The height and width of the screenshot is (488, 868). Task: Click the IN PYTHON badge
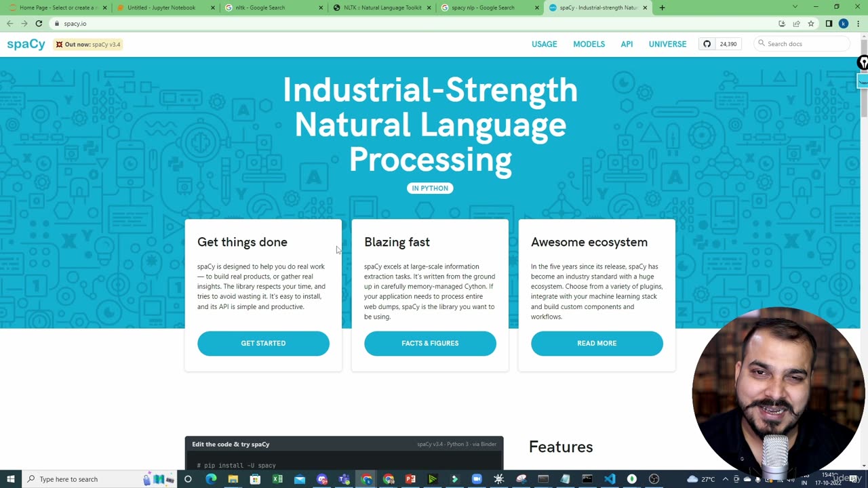[x=430, y=188]
